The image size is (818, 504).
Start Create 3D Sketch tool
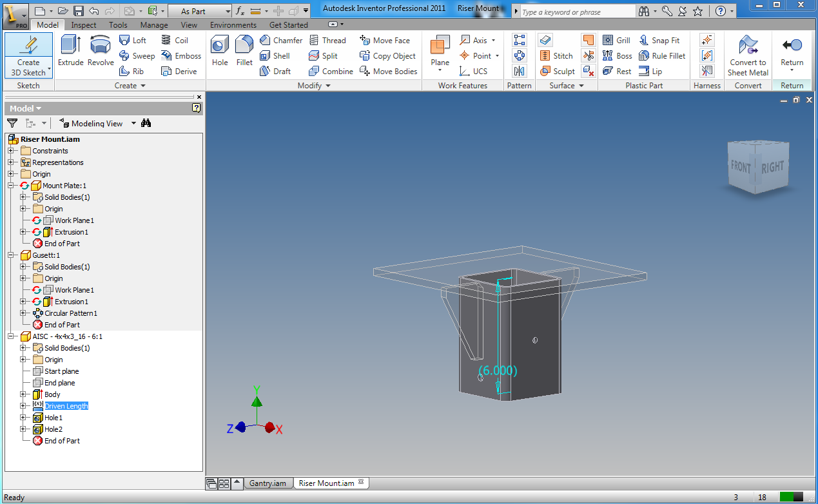coord(28,55)
